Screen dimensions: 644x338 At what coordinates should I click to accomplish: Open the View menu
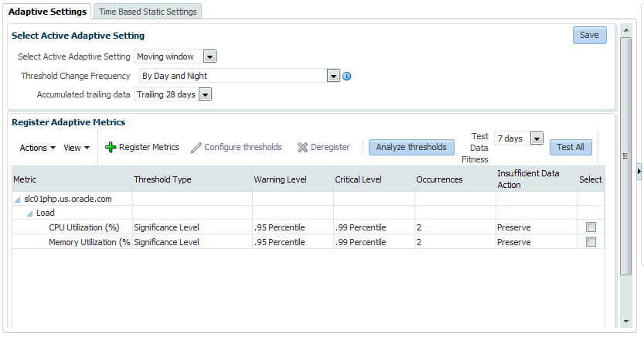[77, 148]
